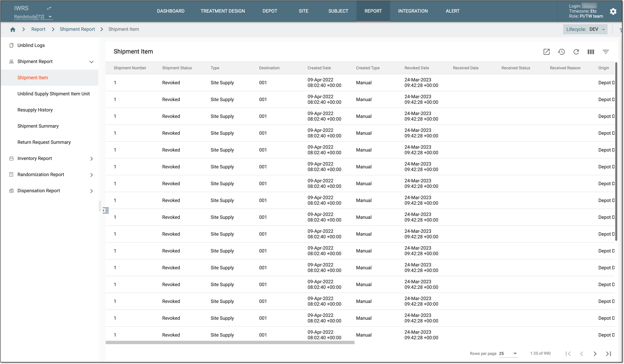Click the Dispensation Report sidebar icon

[x=11, y=191]
